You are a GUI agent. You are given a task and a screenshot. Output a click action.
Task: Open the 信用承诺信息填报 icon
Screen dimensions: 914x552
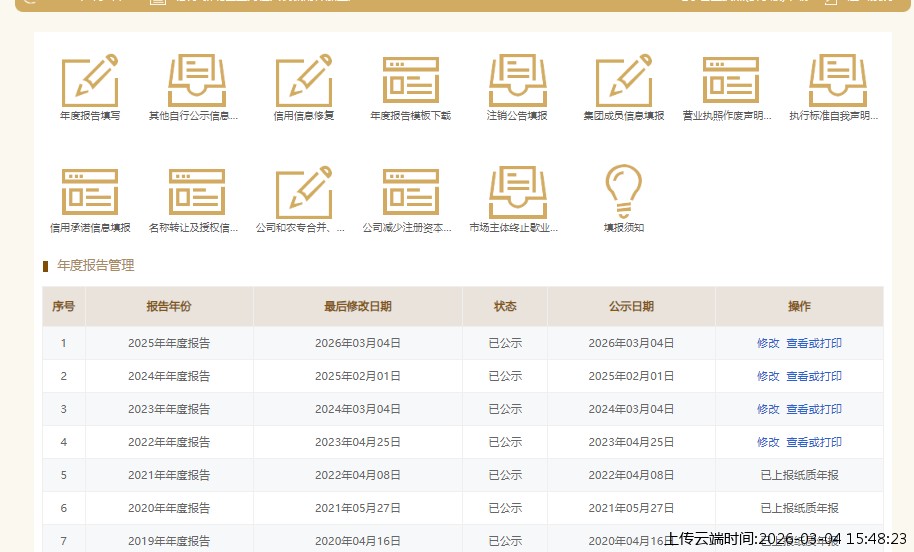point(90,192)
